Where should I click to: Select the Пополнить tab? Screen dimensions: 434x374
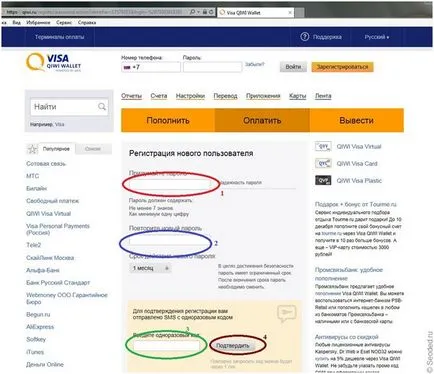tap(168, 120)
